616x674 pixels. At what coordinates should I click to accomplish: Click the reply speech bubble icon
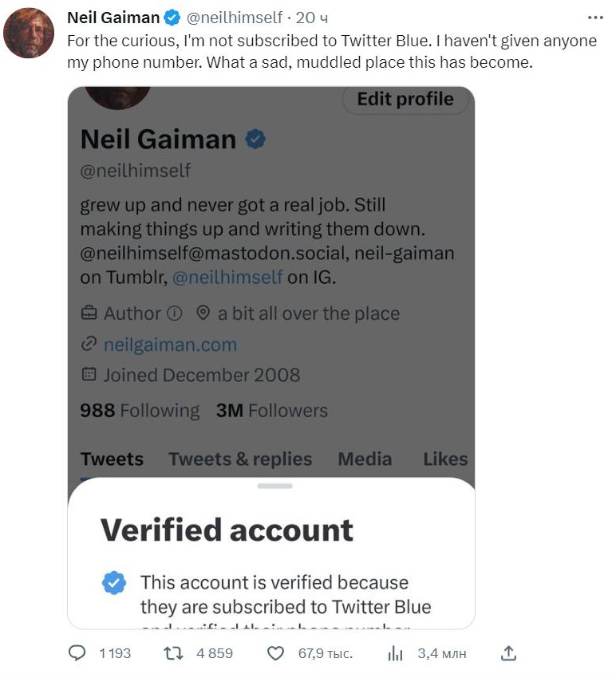(77, 653)
